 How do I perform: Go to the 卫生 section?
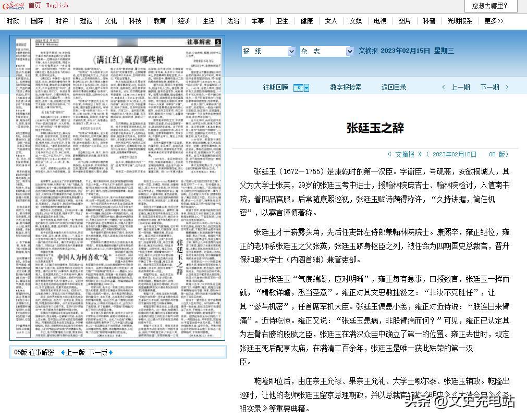(283, 21)
